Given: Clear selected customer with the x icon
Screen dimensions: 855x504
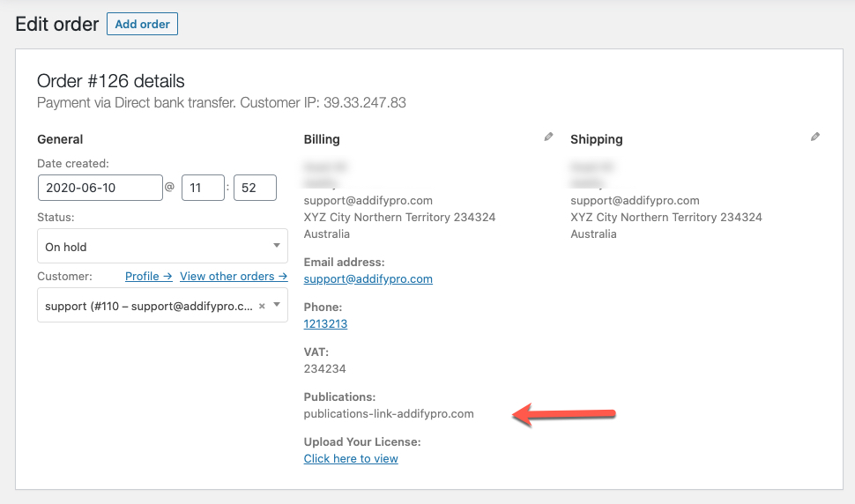Looking at the screenshot, I should coord(262,306).
